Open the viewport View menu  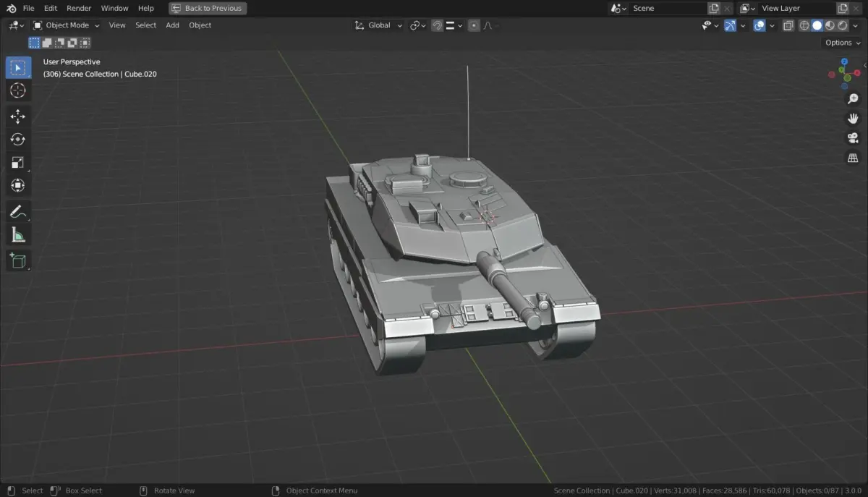point(117,25)
